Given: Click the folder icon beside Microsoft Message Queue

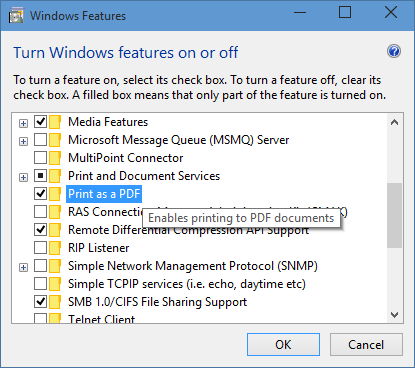Looking at the screenshot, I should 55,140.
